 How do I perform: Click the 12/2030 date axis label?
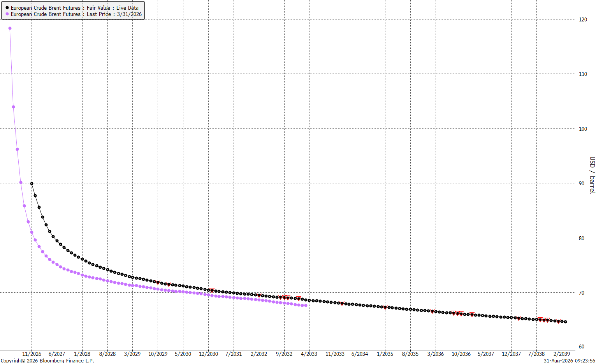[x=208, y=354]
